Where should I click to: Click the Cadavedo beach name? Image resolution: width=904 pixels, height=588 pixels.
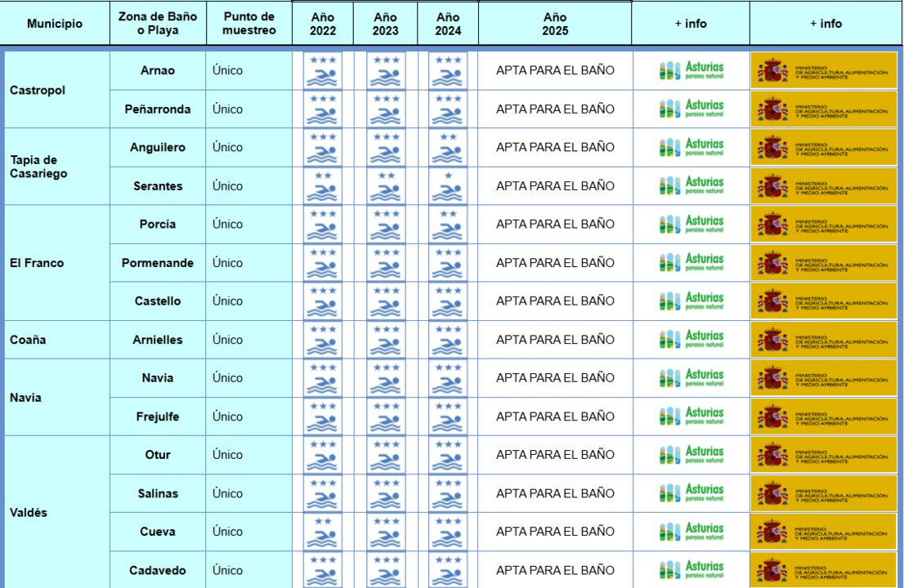158,570
